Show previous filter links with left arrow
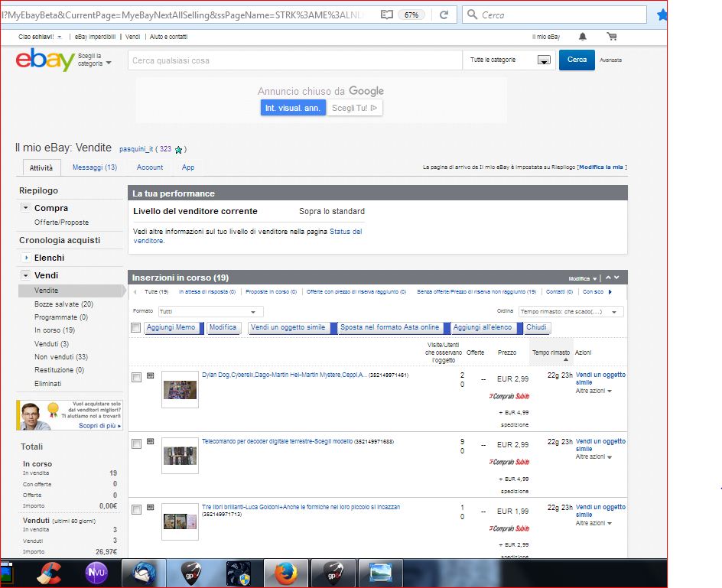This screenshot has height=588, width=722. point(135,291)
